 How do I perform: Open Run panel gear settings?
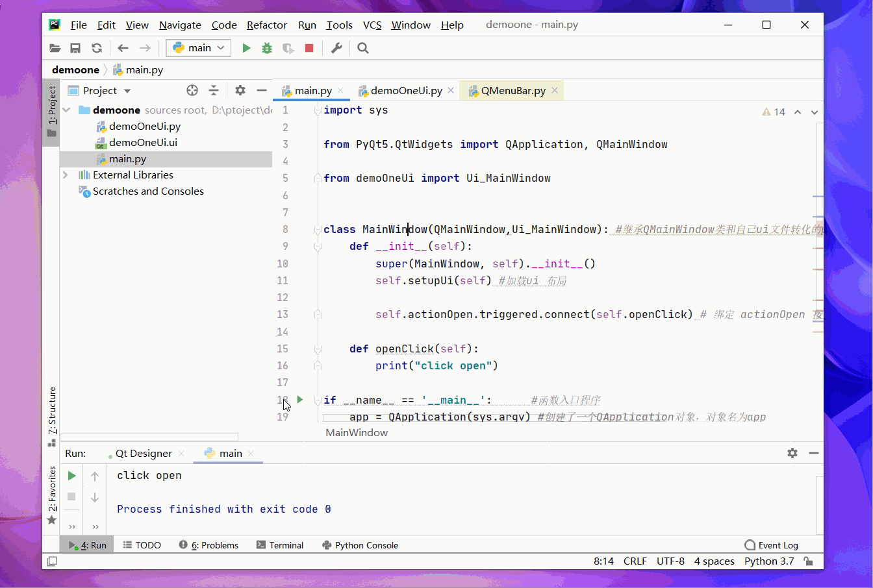point(792,453)
